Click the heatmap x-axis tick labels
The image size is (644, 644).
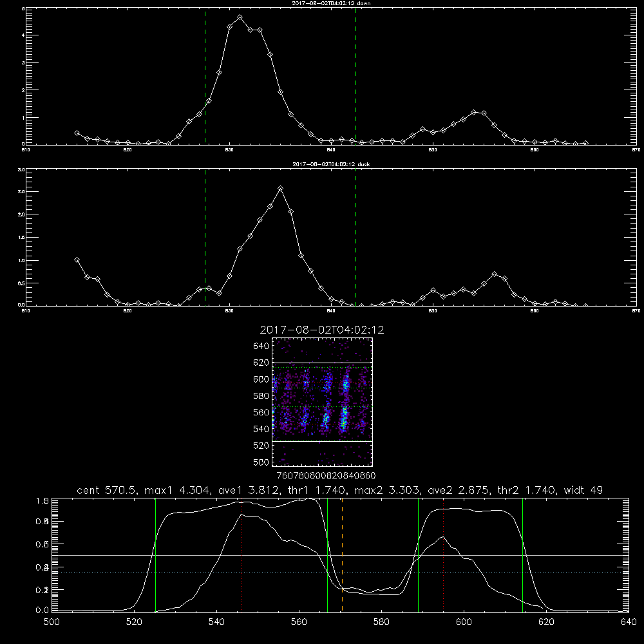point(326,475)
